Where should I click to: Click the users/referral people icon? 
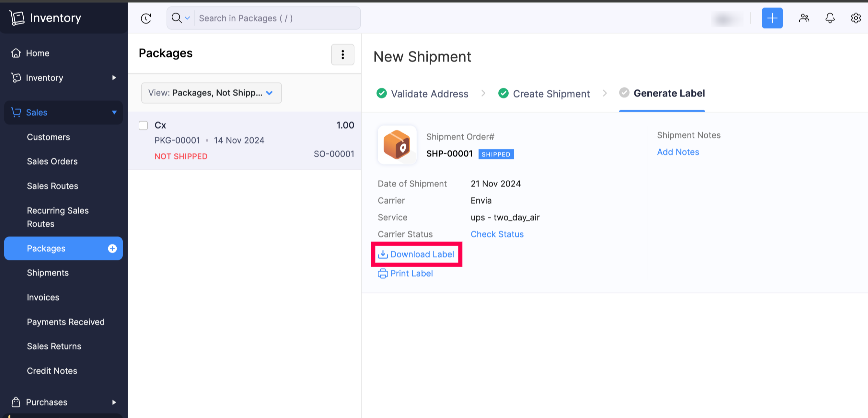point(804,18)
